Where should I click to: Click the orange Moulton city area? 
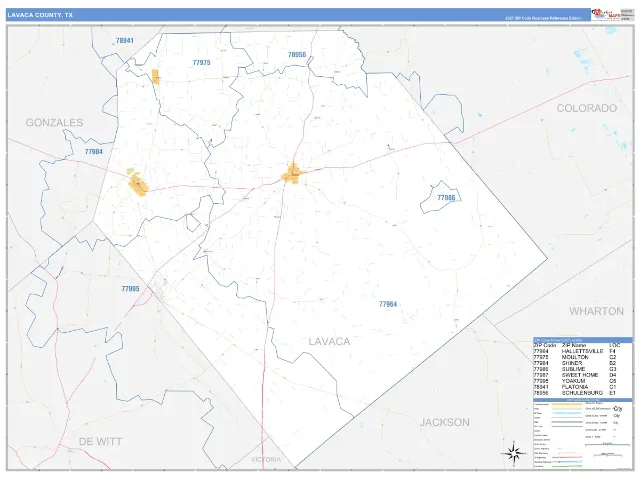click(x=156, y=76)
